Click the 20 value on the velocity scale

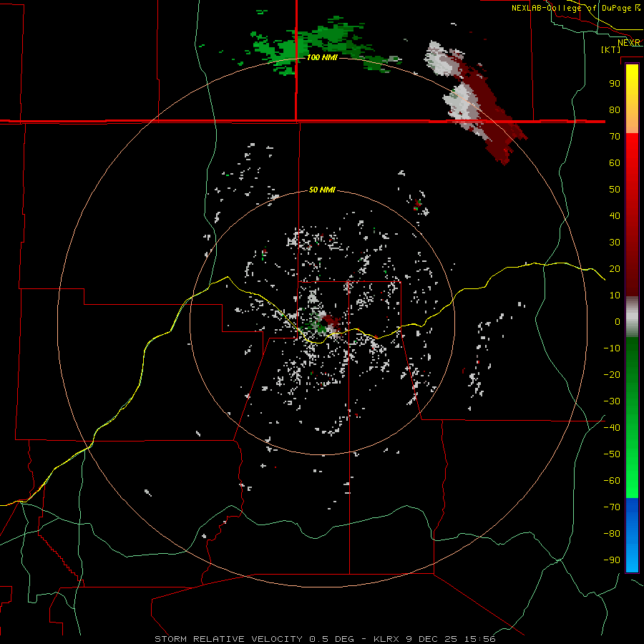click(x=615, y=268)
